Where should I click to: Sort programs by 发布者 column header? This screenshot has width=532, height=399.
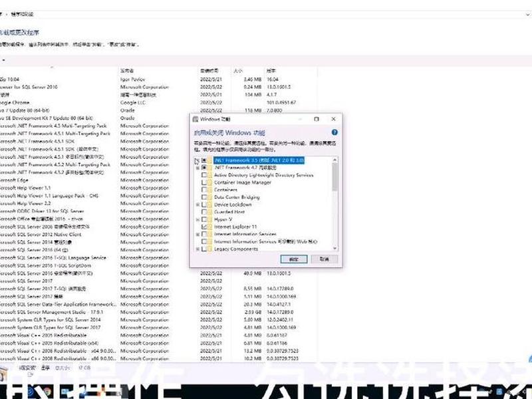point(127,71)
